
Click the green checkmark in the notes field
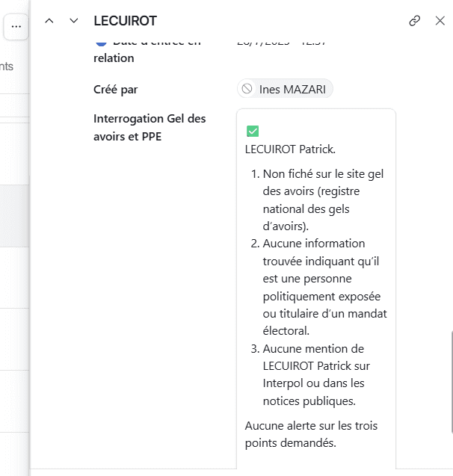[252, 132]
